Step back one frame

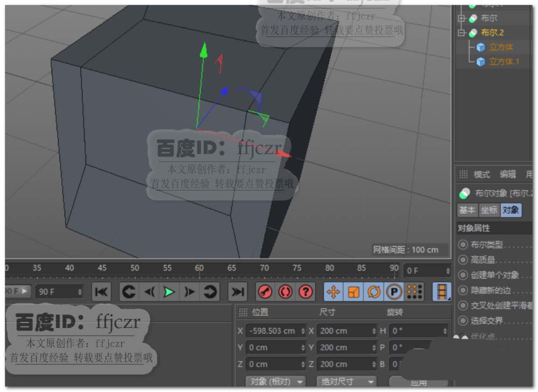pos(149,292)
